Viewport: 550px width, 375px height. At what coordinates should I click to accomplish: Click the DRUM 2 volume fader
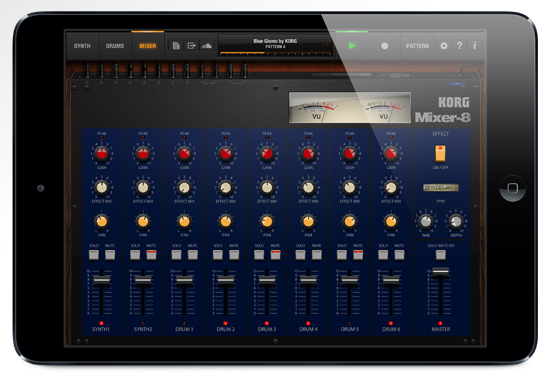[x=226, y=280]
